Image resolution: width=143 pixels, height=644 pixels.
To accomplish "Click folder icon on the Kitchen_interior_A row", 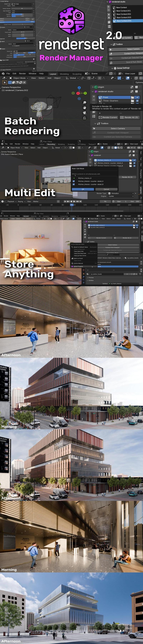I will point(130,160).
